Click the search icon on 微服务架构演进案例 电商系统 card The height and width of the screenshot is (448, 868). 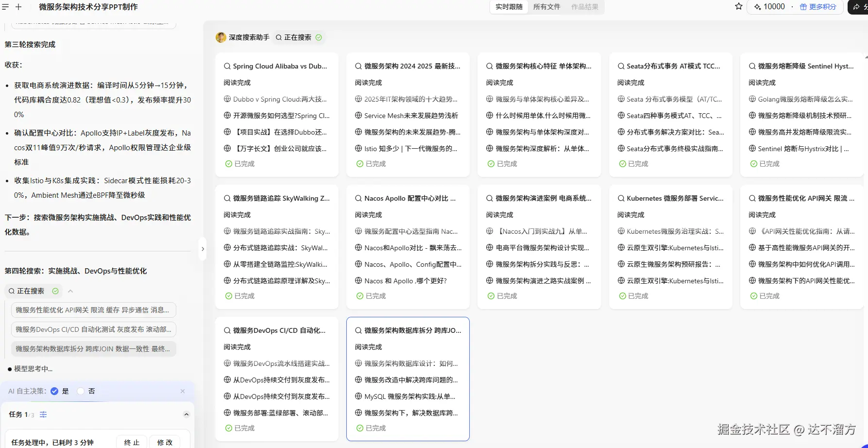pos(490,198)
